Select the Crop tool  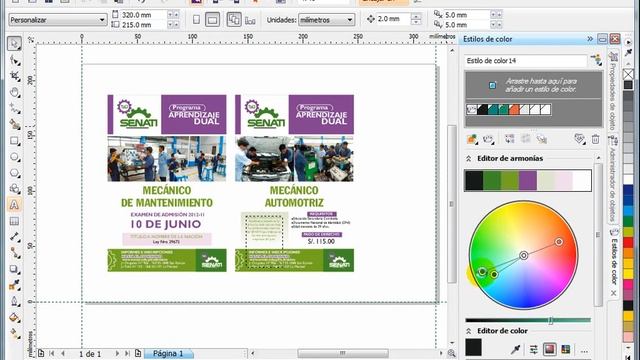click(14, 76)
